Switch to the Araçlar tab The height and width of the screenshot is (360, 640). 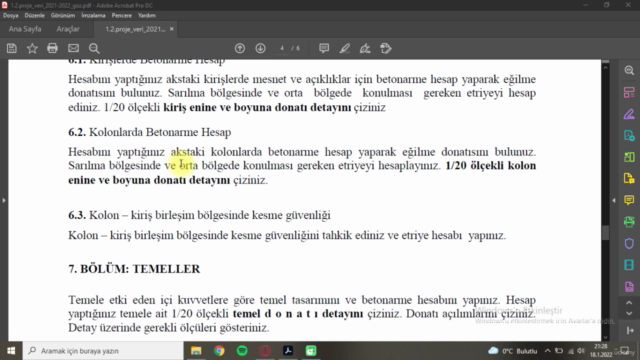coord(68,29)
